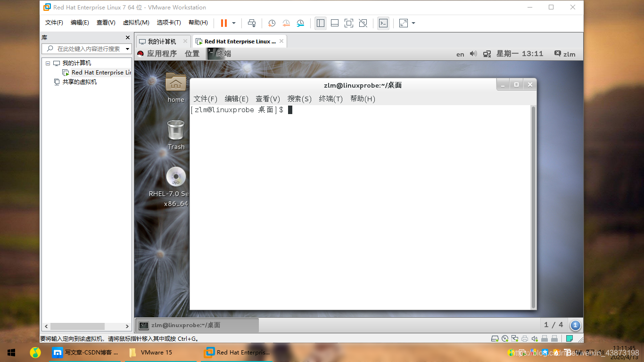Click the Trash desktop icon
644x362 pixels.
(x=176, y=135)
